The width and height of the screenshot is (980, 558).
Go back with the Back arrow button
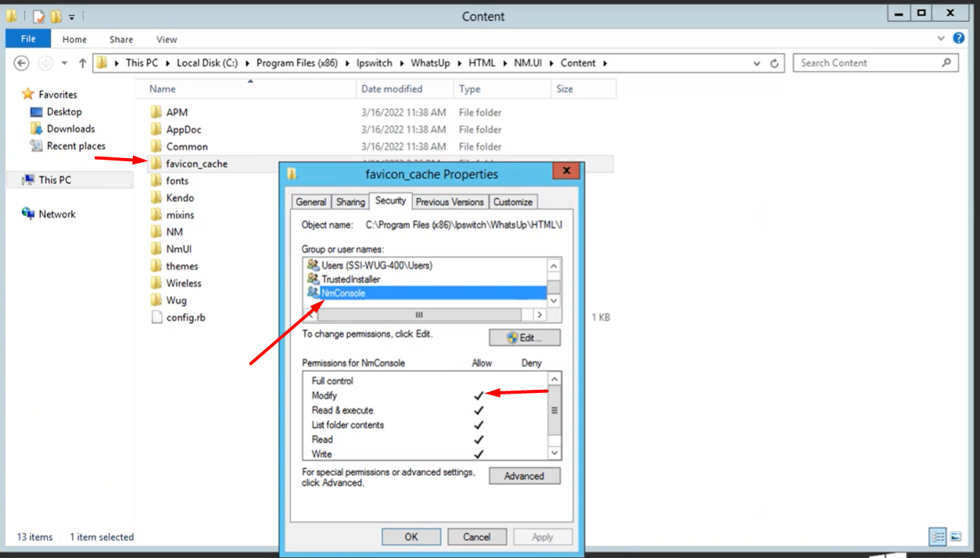coord(22,63)
